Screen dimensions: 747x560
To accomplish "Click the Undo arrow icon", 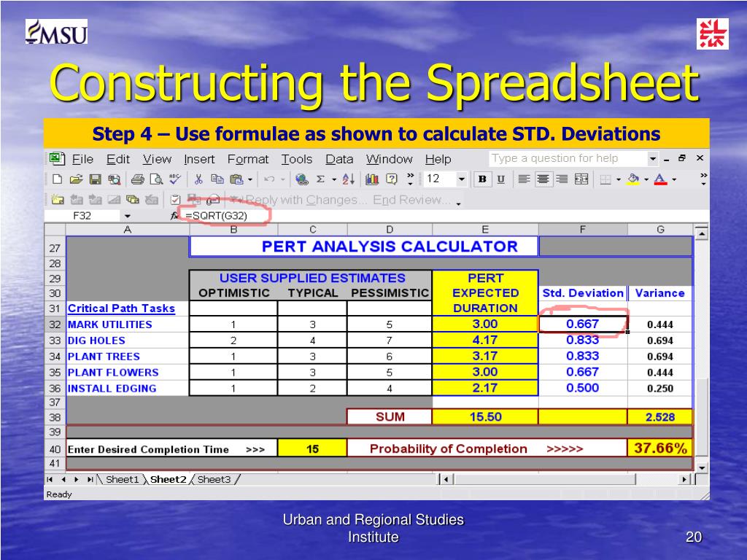I will (269, 179).
